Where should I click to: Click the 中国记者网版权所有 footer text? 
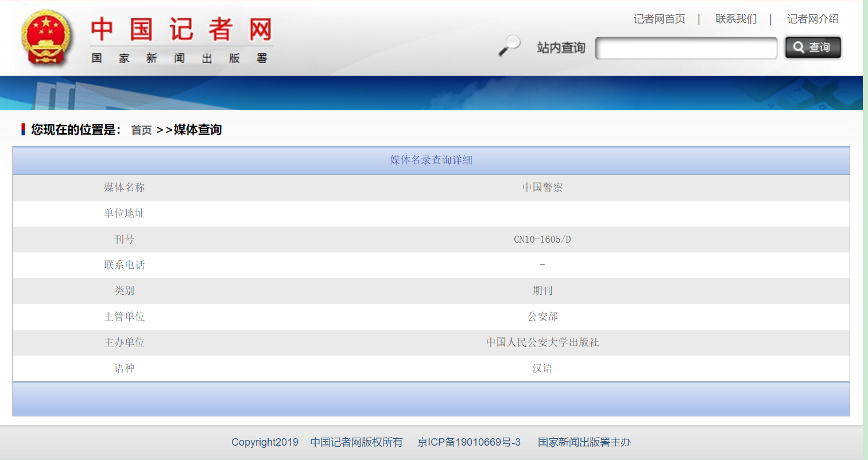pos(356,442)
